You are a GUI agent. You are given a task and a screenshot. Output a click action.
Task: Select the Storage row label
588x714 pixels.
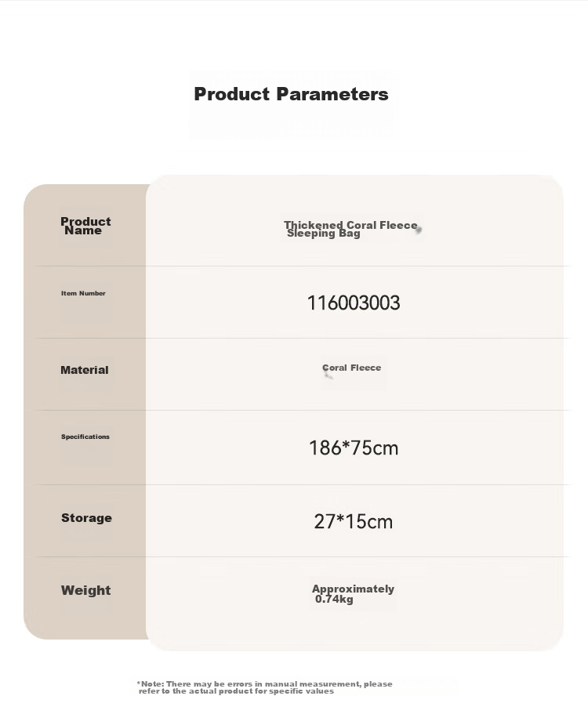(x=86, y=518)
